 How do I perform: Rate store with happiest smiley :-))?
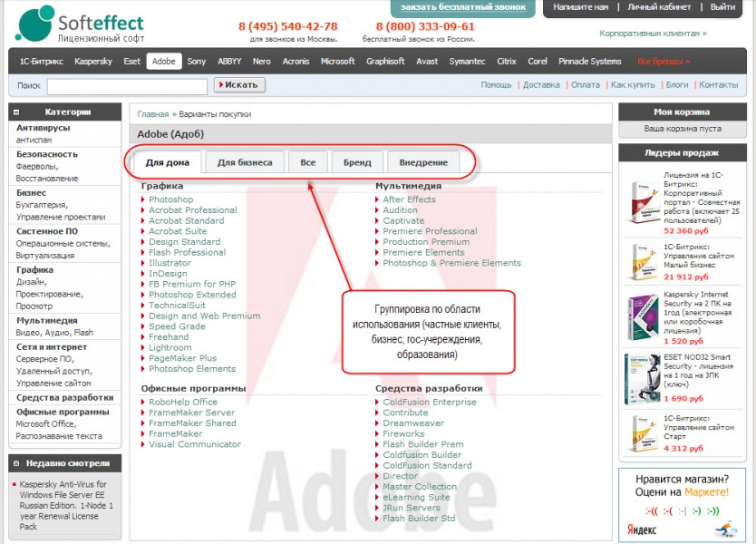713,511
